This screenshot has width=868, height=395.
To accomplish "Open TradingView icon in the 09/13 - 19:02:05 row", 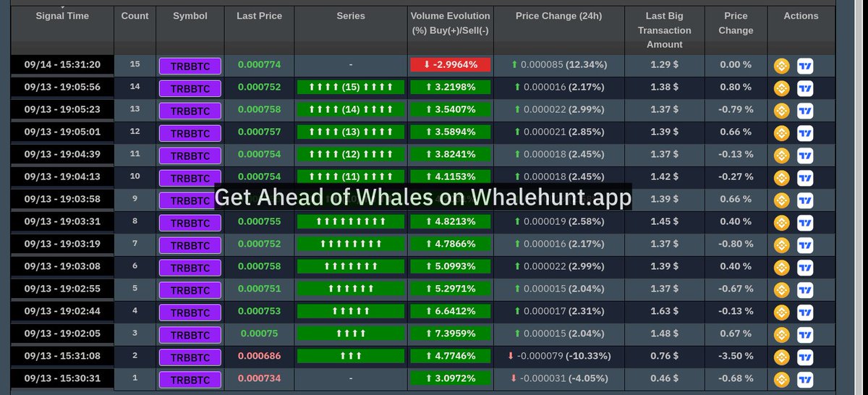I will [805, 335].
